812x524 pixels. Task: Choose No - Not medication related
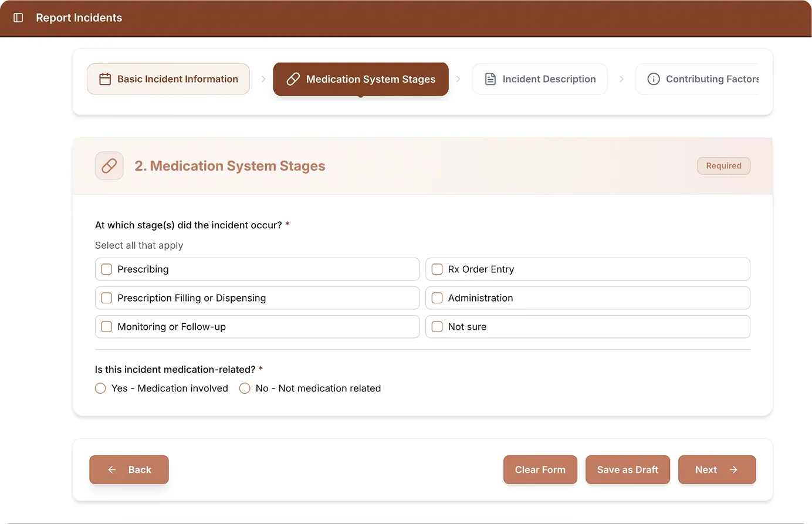pos(245,388)
